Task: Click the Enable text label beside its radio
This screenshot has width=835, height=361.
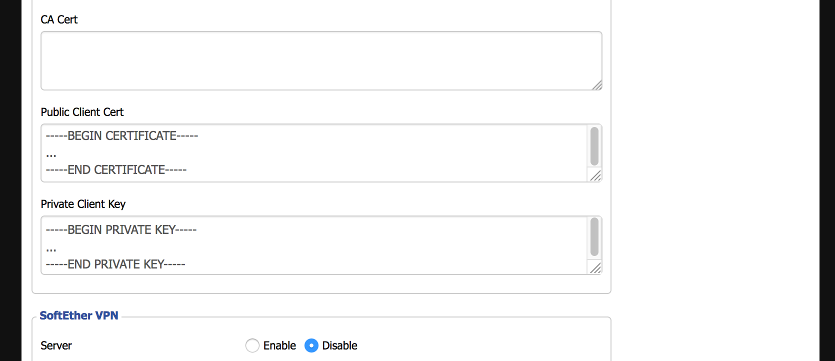Action: 280,346
